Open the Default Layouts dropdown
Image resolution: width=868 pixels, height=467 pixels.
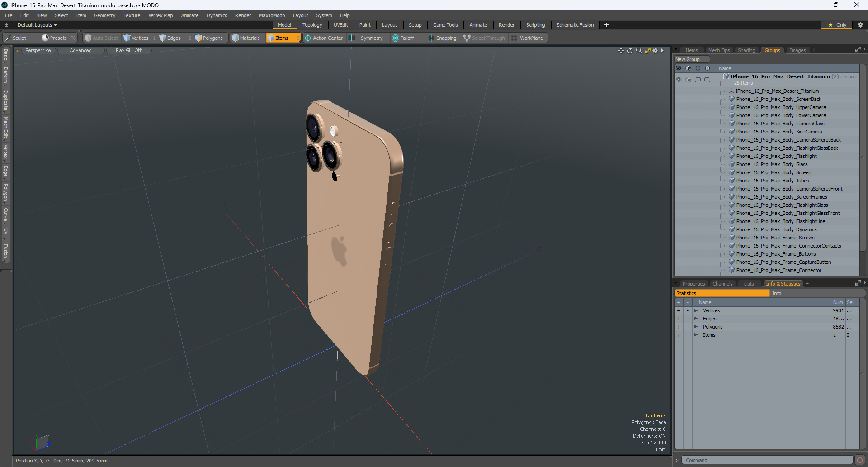point(37,25)
